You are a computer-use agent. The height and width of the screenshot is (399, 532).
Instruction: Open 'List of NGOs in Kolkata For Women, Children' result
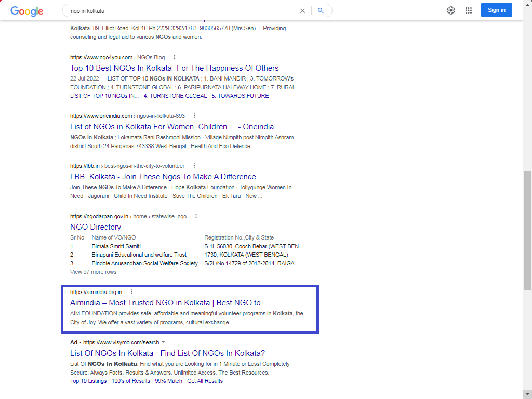172,127
